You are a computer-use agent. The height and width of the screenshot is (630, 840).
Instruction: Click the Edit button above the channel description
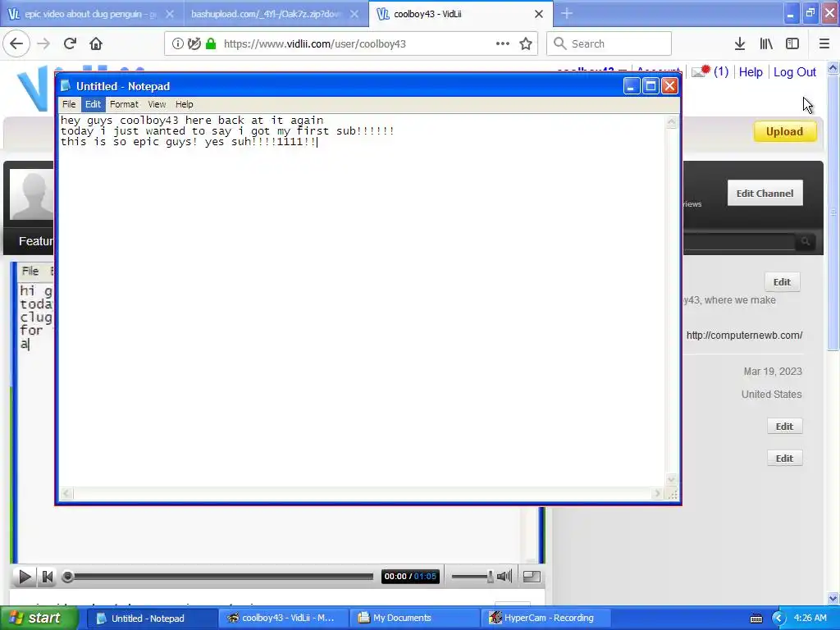point(782,282)
